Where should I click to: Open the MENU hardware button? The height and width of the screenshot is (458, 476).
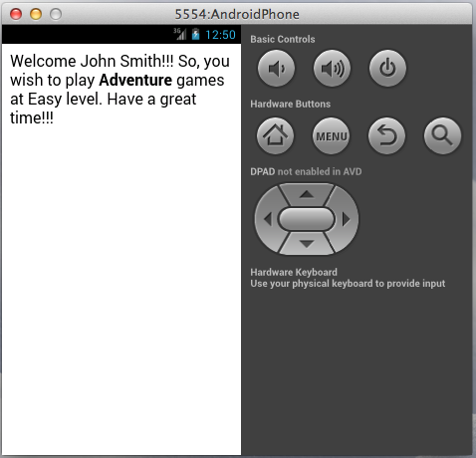click(x=331, y=135)
